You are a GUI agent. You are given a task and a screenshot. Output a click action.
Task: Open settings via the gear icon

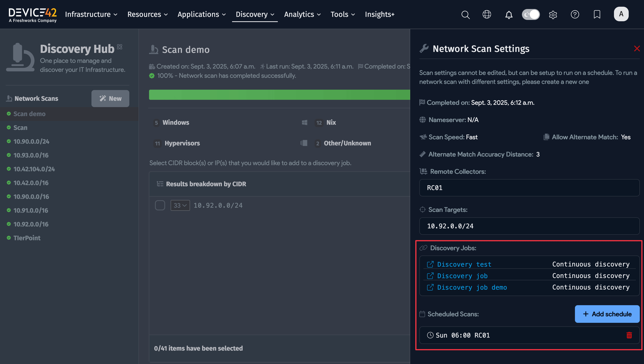553,15
